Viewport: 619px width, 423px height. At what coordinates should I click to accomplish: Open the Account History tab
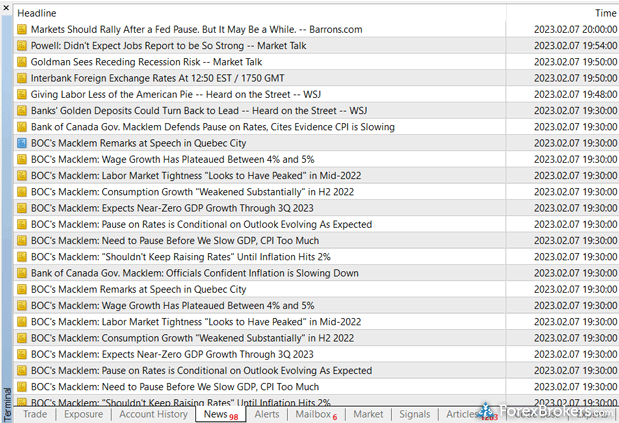[x=153, y=414]
